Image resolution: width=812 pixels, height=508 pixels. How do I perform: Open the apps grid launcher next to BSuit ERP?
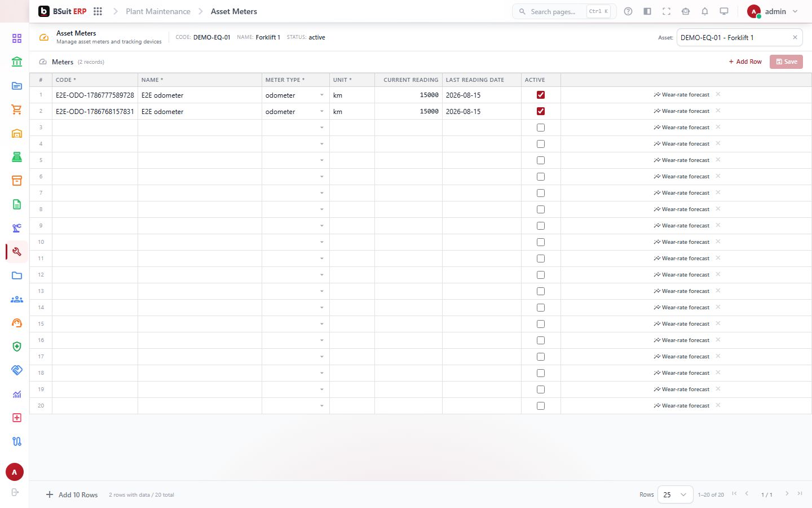click(98, 11)
